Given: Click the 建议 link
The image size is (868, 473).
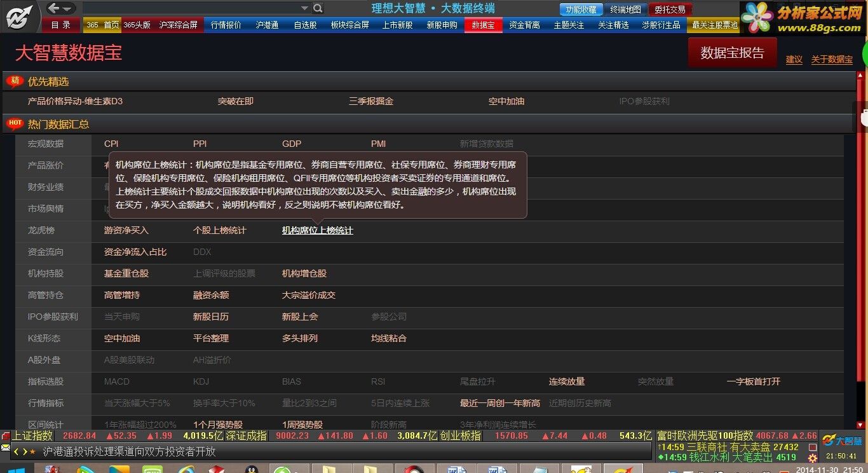Looking at the screenshot, I should pyautogui.click(x=794, y=59).
